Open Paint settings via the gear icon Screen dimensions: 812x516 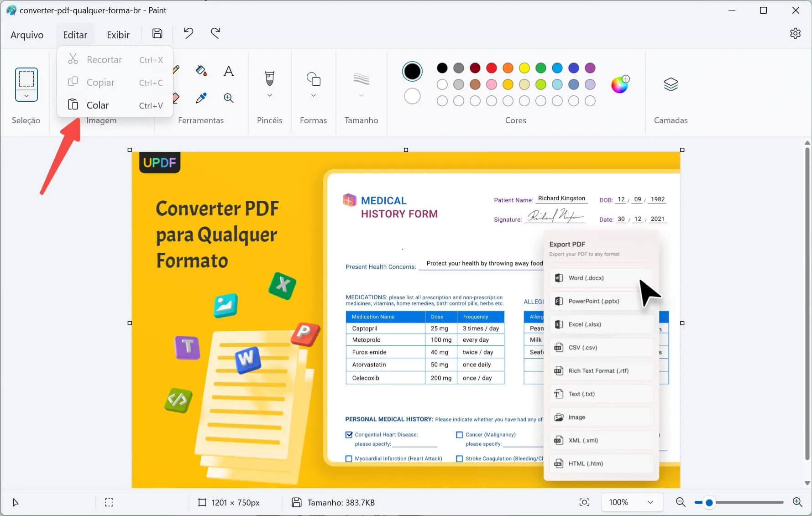pos(796,33)
